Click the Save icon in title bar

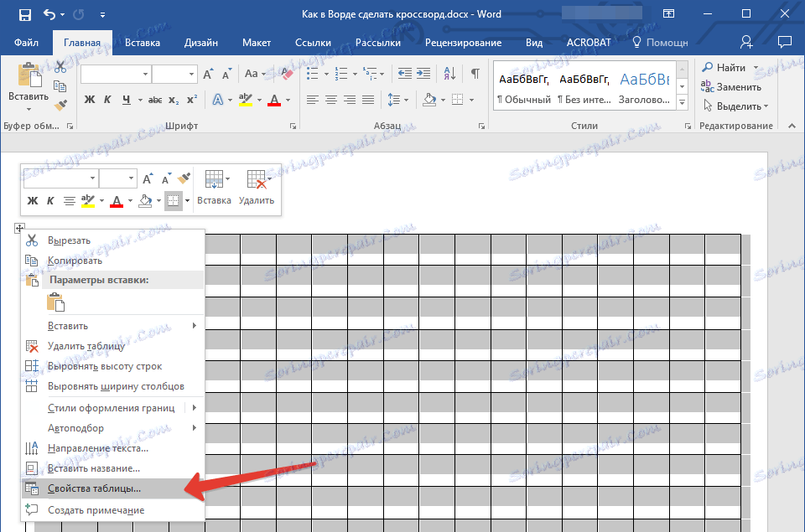[x=24, y=14]
